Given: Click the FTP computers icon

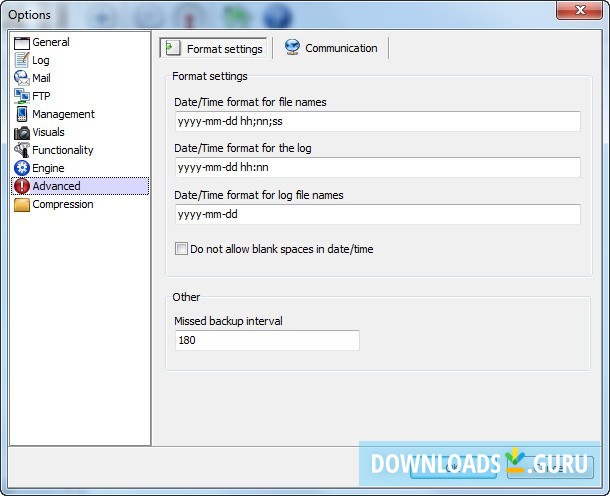Looking at the screenshot, I should tap(22, 96).
